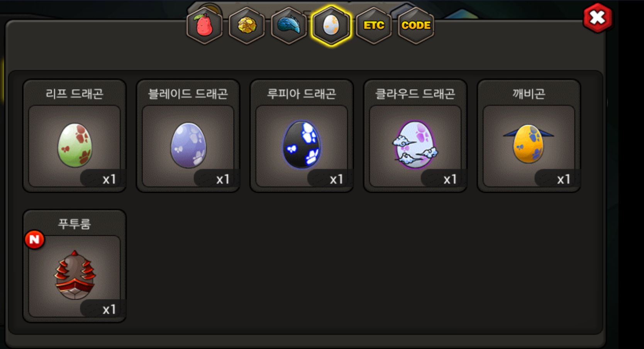Viewport: 644px width, 349px height.
Task: Open the ETC tab
Action: (374, 26)
